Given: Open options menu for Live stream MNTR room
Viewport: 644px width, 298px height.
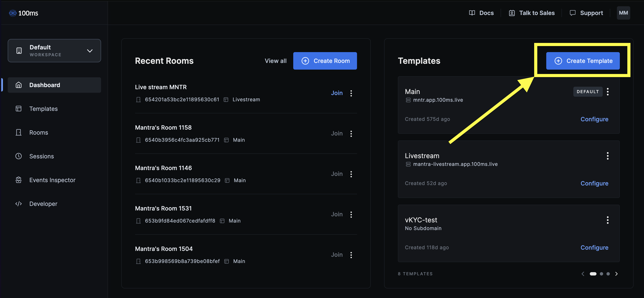Looking at the screenshot, I should pyautogui.click(x=351, y=93).
